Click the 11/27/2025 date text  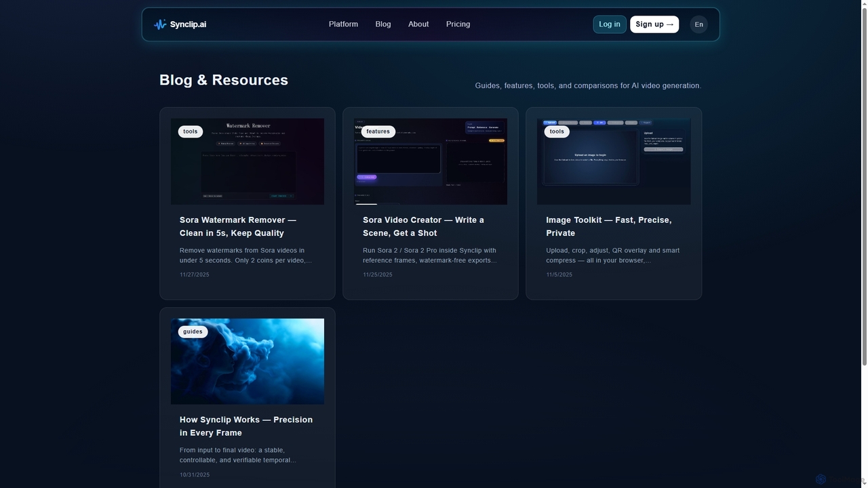195,274
